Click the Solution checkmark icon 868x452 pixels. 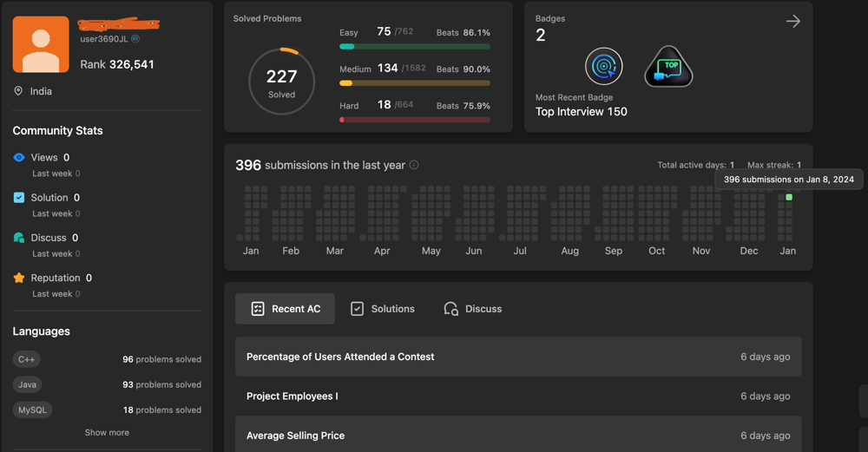click(19, 198)
